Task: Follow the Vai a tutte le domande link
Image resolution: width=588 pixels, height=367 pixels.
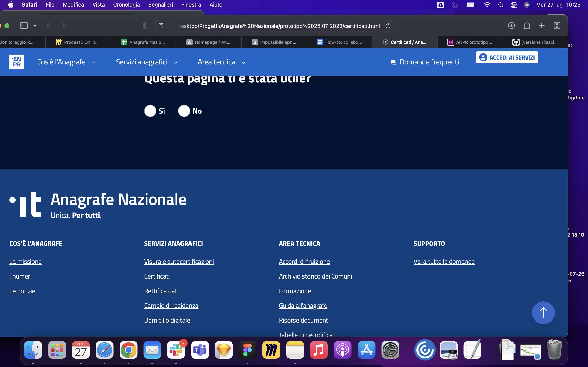Action: click(x=444, y=261)
